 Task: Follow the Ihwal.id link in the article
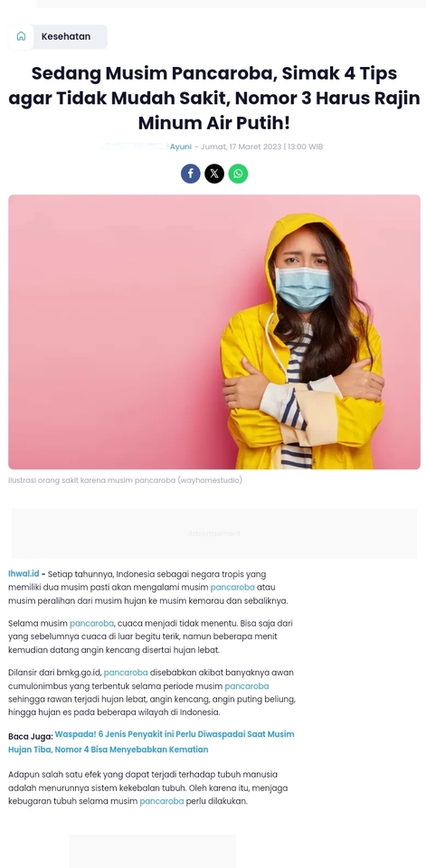tap(24, 573)
